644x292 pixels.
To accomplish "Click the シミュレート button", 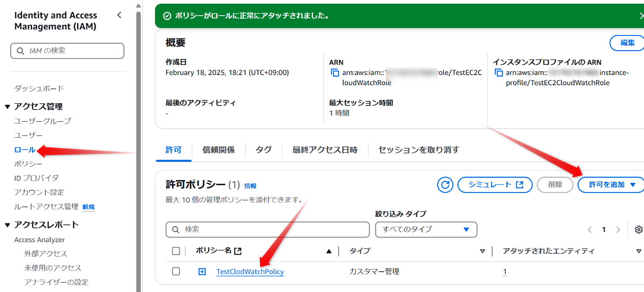I will [495, 185].
